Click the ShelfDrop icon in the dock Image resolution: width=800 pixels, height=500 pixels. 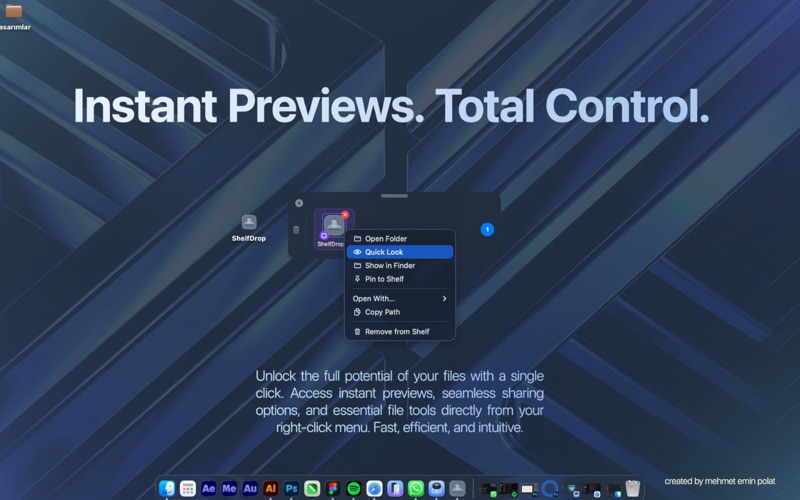[x=457, y=488]
